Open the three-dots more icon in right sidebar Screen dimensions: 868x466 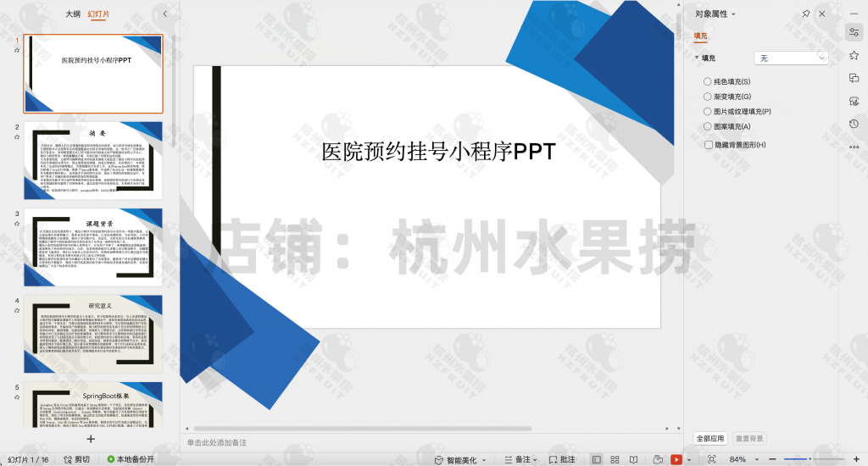click(x=854, y=147)
